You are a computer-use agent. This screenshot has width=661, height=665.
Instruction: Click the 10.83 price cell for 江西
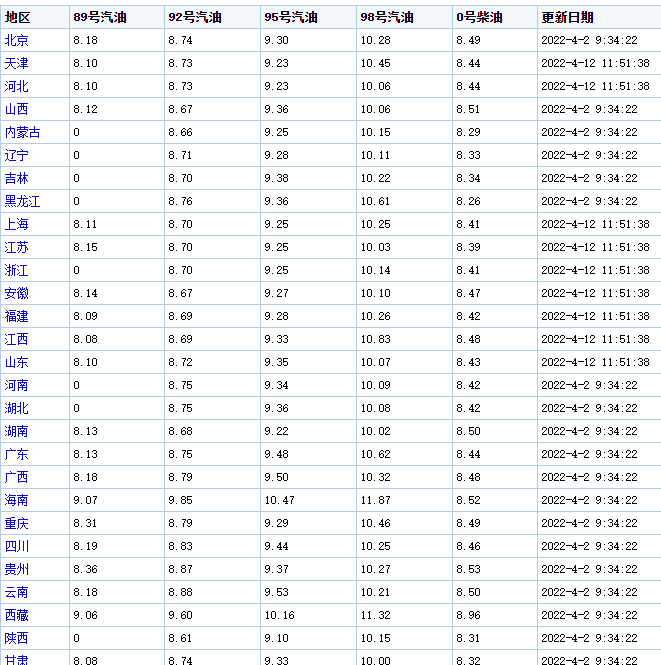point(376,339)
